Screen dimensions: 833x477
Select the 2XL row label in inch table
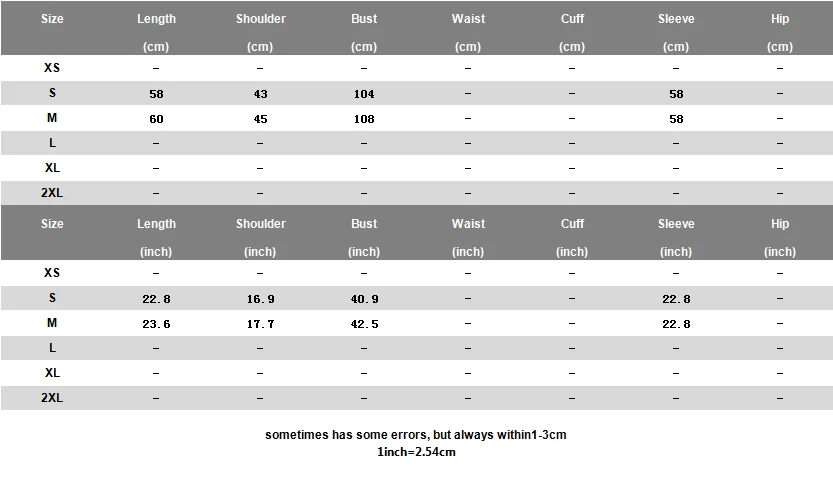(52, 398)
